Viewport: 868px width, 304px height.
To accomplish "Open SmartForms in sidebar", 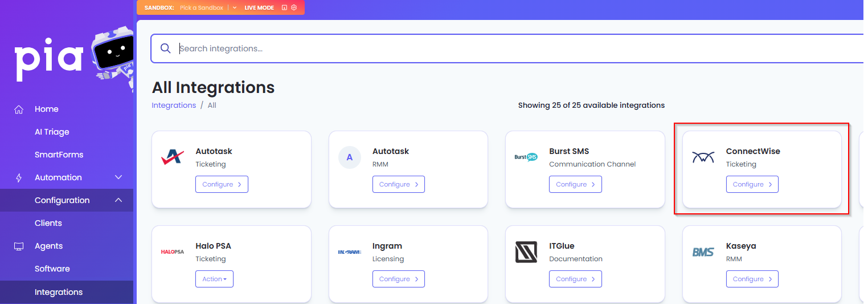I will pyautogui.click(x=59, y=155).
